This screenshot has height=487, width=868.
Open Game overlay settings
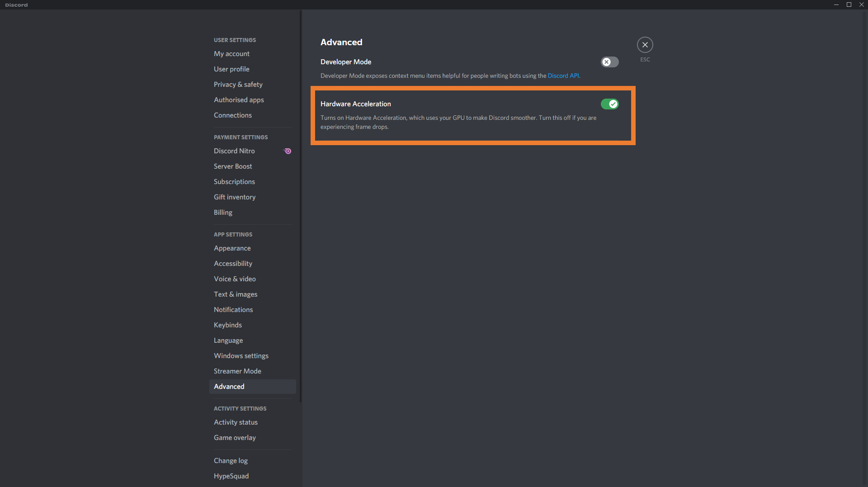pyautogui.click(x=235, y=438)
